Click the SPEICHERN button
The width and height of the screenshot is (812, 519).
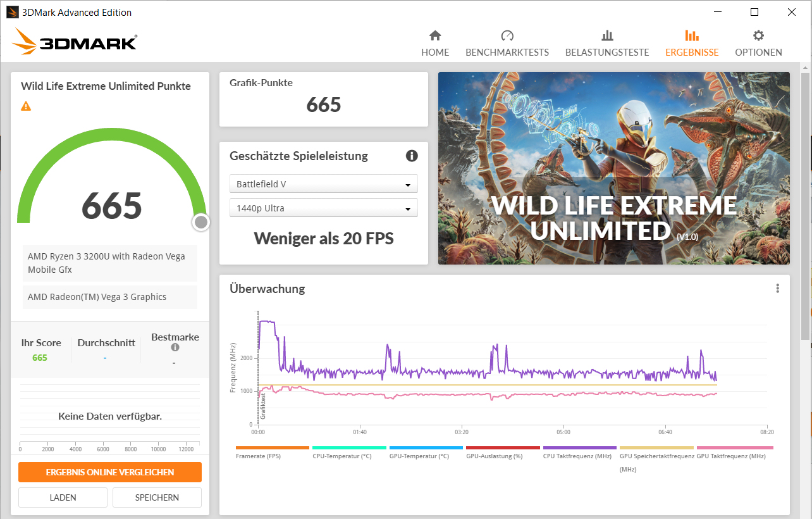157,497
